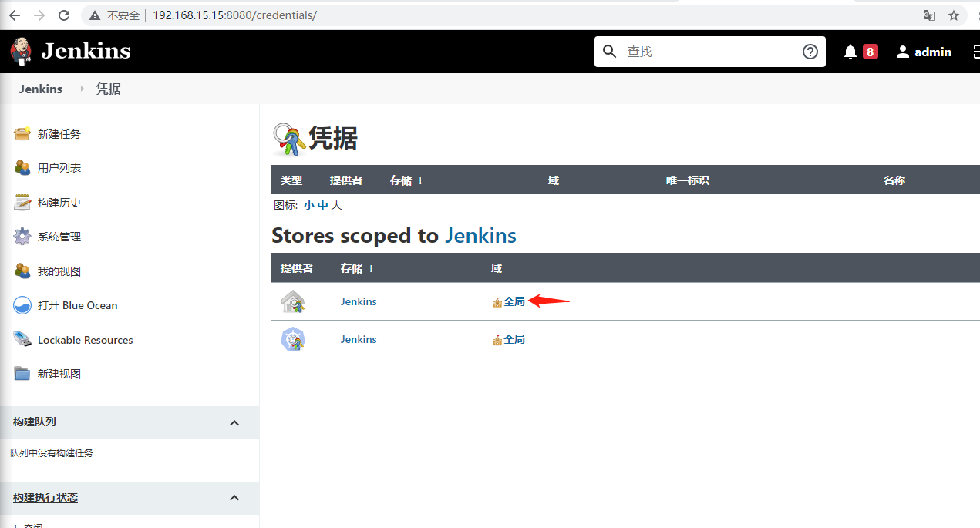The image size is (980, 528).
Task: Click 构建执行状态 heading link
Action: point(45,498)
